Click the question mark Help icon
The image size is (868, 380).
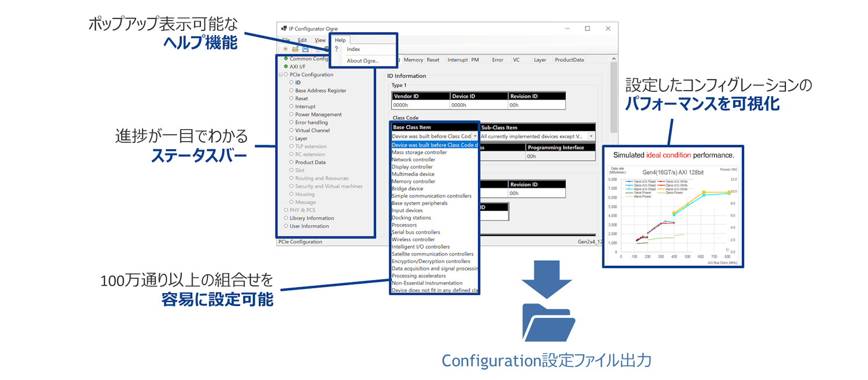pyautogui.click(x=336, y=50)
